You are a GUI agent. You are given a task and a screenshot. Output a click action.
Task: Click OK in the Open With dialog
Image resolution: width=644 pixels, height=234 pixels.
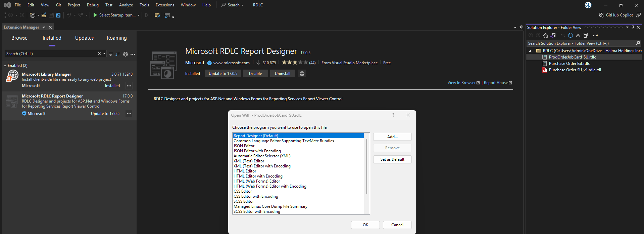click(x=365, y=225)
